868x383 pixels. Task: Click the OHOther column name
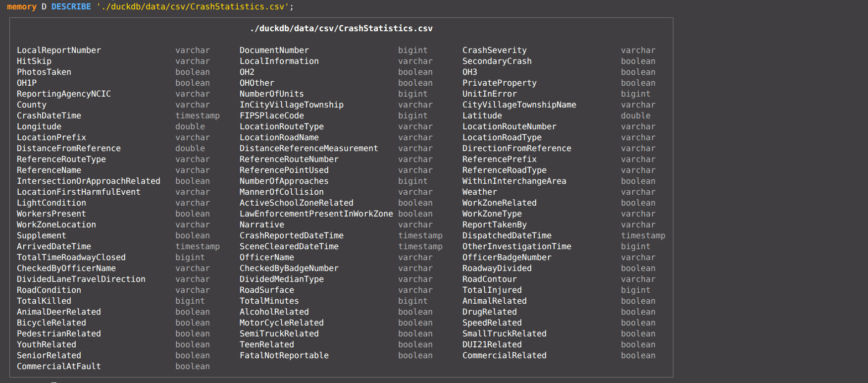point(257,83)
